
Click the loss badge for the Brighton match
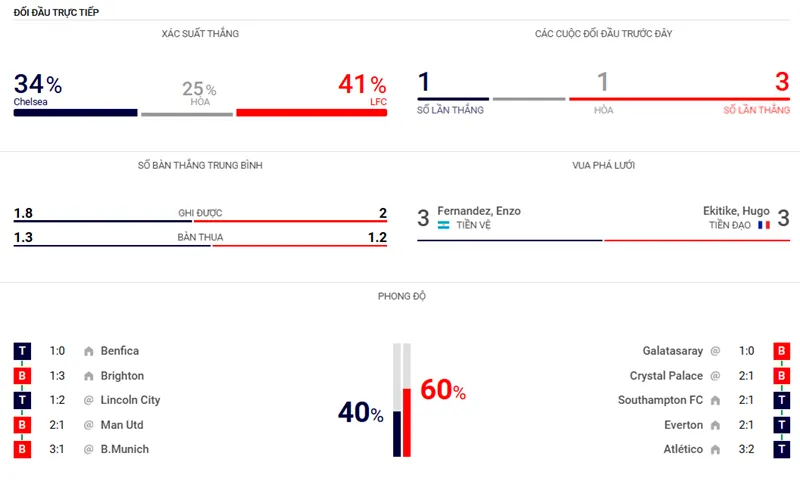point(22,376)
